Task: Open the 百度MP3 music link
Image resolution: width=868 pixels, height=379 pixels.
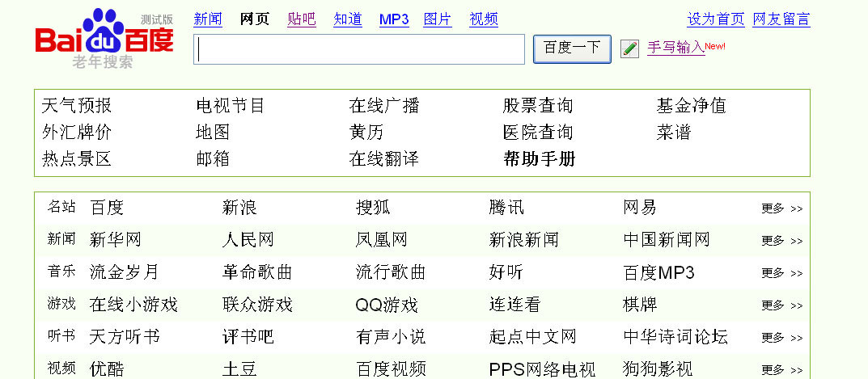Action: [658, 272]
